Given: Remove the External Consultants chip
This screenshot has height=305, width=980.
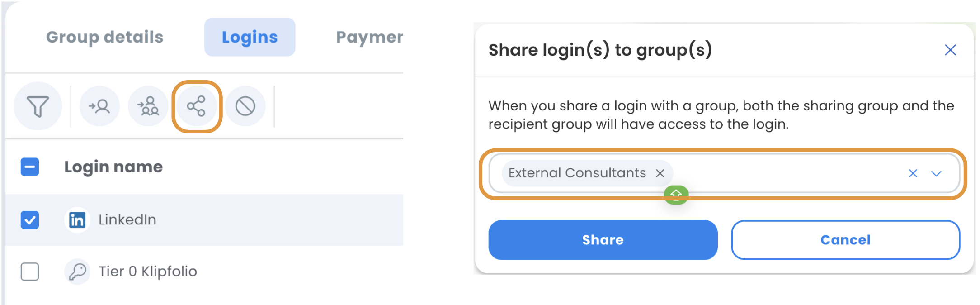Looking at the screenshot, I should click(660, 173).
